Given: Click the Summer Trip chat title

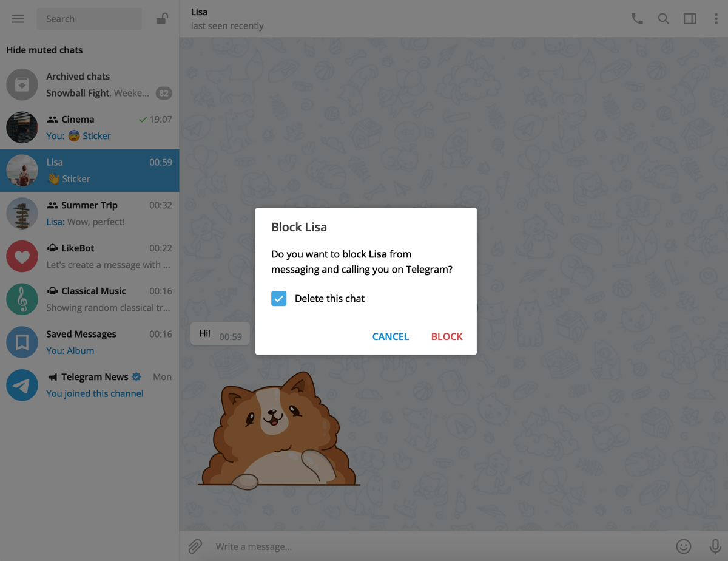Looking at the screenshot, I should click(x=89, y=205).
